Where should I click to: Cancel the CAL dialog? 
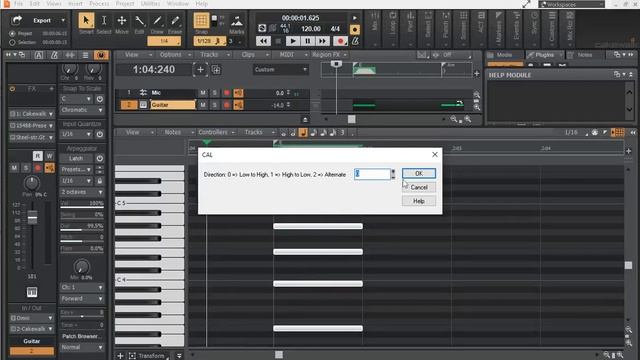(418, 187)
